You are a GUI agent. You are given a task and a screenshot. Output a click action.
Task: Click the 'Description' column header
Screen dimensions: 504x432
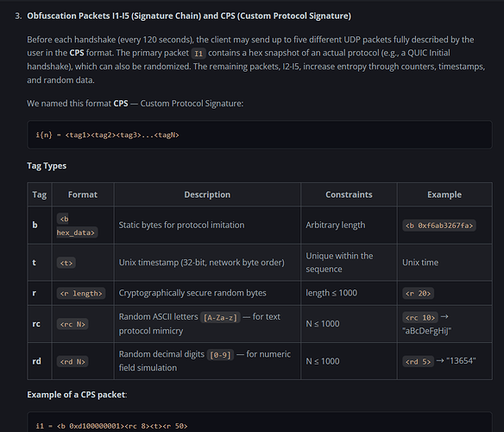207,194
